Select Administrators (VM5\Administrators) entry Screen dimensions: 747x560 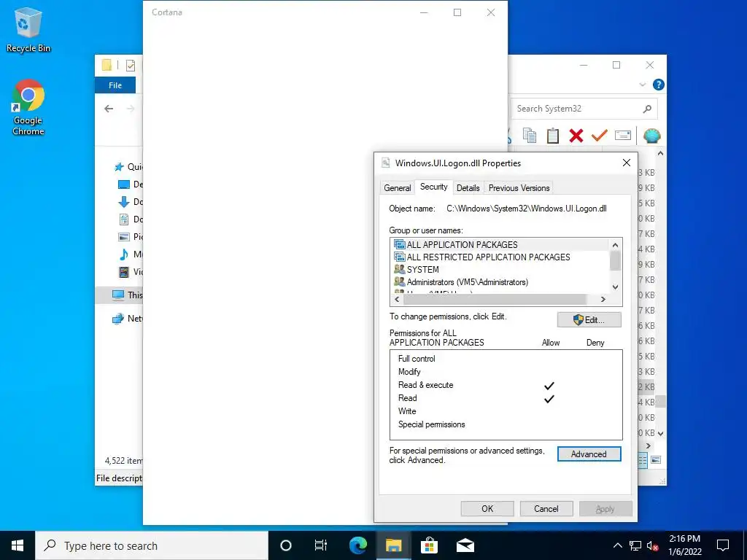point(500,282)
